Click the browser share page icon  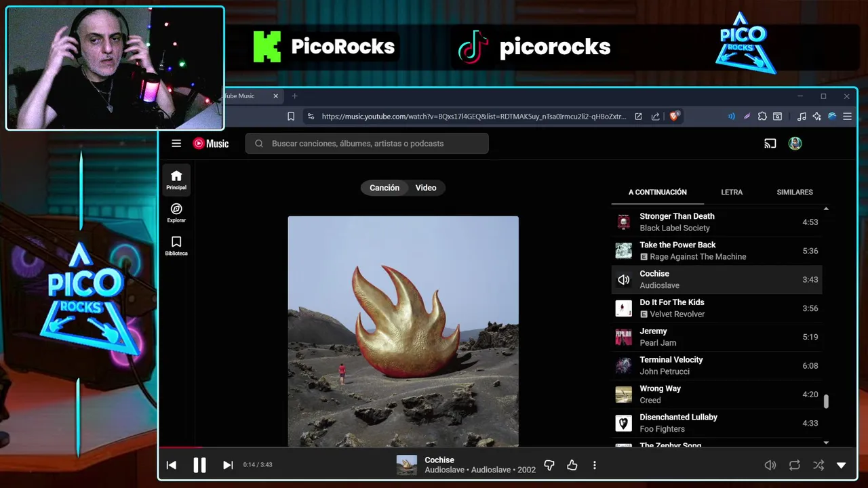click(x=655, y=117)
